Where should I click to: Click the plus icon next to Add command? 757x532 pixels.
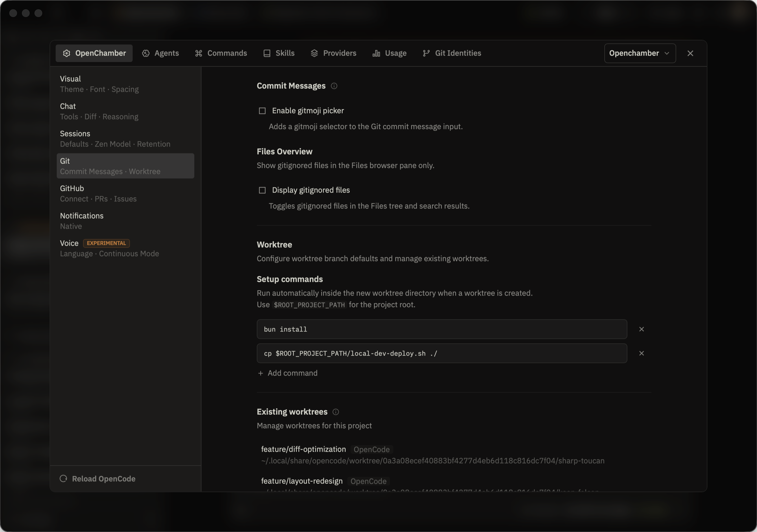coord(260,373)
